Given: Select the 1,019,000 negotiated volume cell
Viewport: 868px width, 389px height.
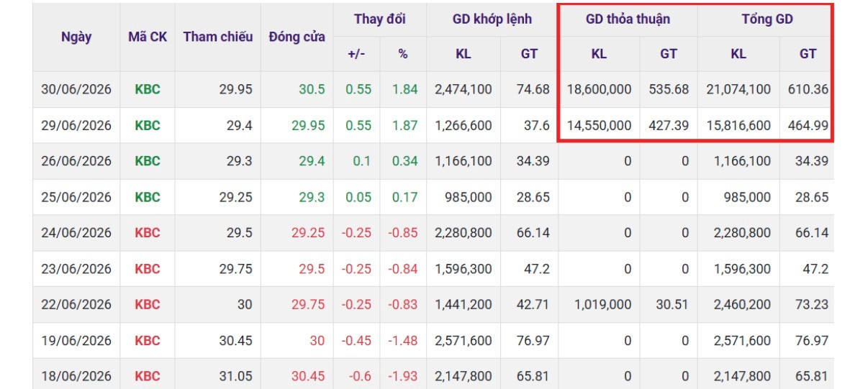Looking at the screenshot, I should pos(603,304).
